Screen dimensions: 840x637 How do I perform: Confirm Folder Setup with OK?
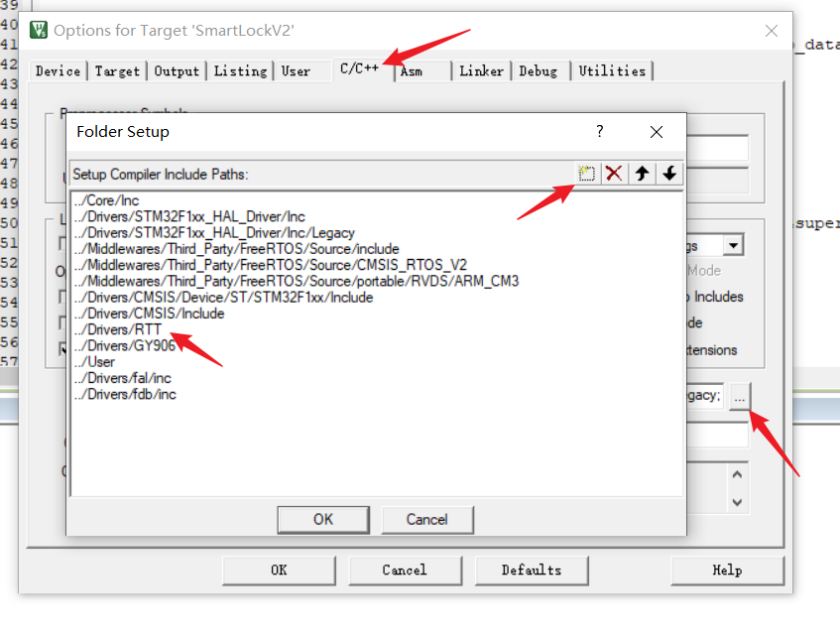point(322,519)
